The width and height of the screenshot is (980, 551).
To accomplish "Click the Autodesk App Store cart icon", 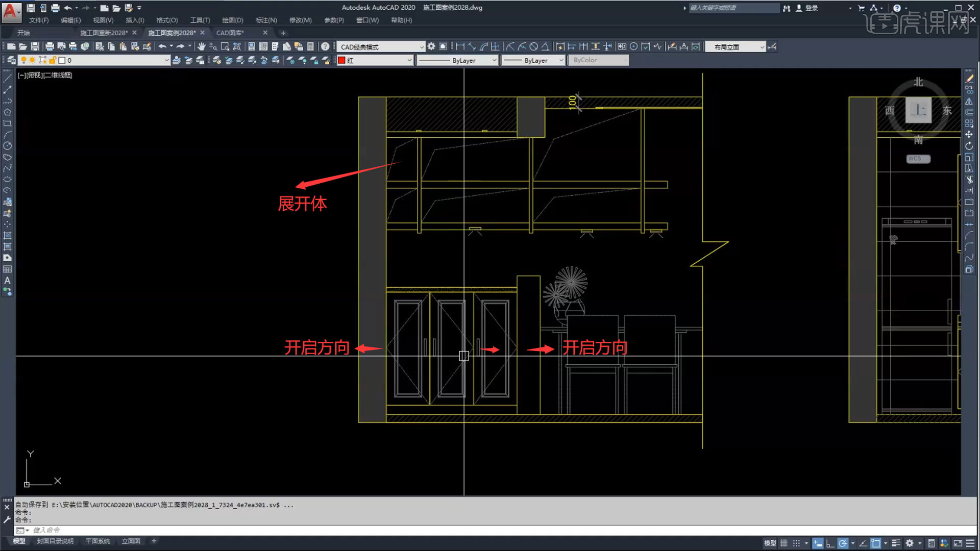I will [x=862, y=8].
